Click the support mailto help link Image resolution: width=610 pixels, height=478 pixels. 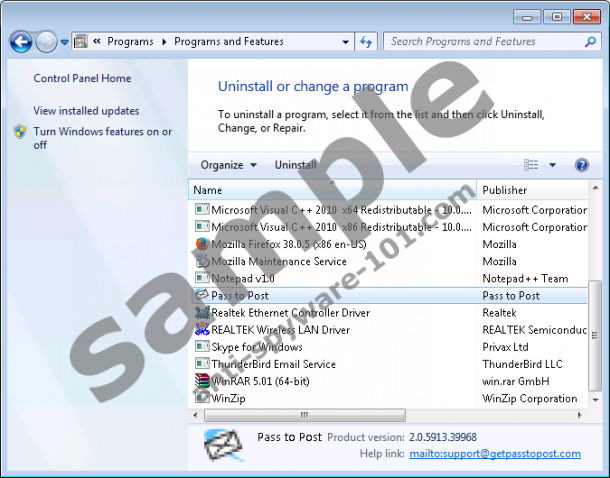pyautogui.click(x=494, y=454)
